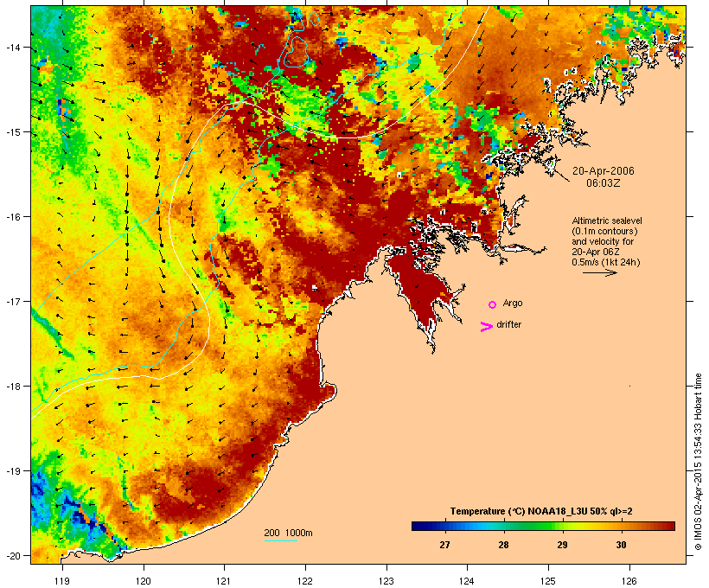709x588 pixels.
Task: Click latitude axis label -20
Action: pyautogui.click(x=12, y=556)
